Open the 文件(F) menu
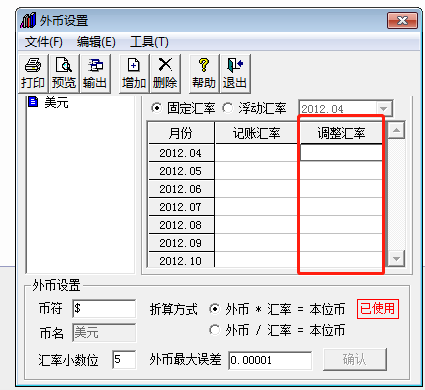Screen dimensions: 425x390 coord(44,42)
